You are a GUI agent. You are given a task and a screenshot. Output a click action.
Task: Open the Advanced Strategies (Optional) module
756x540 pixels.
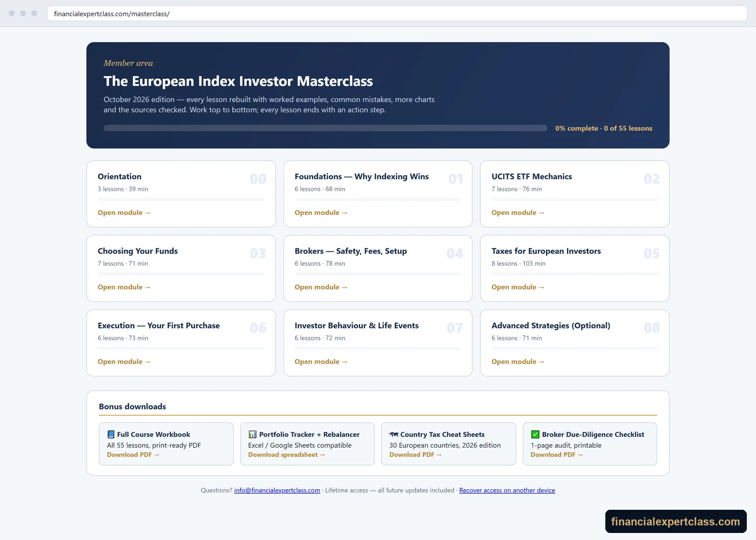(x=518, y=362)
